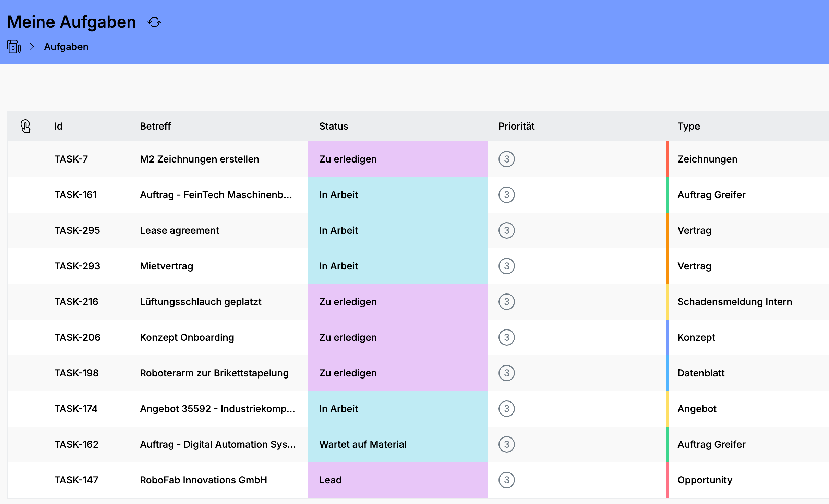Image resolution: width=829 pixels, height=504 pixels.
Task: Open the 'Mietvertrag' task
Action: click(x=166, y=266)
